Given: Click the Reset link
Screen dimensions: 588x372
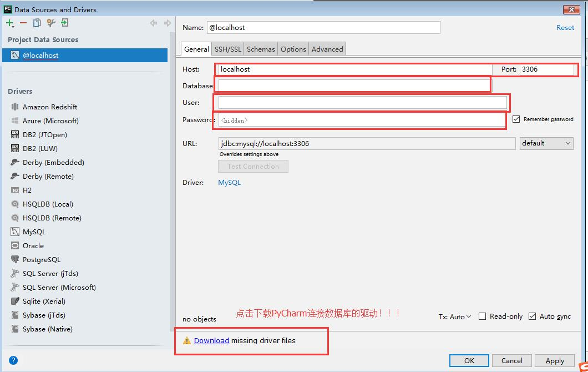Looking at the screenshot, I should (565, 28).
